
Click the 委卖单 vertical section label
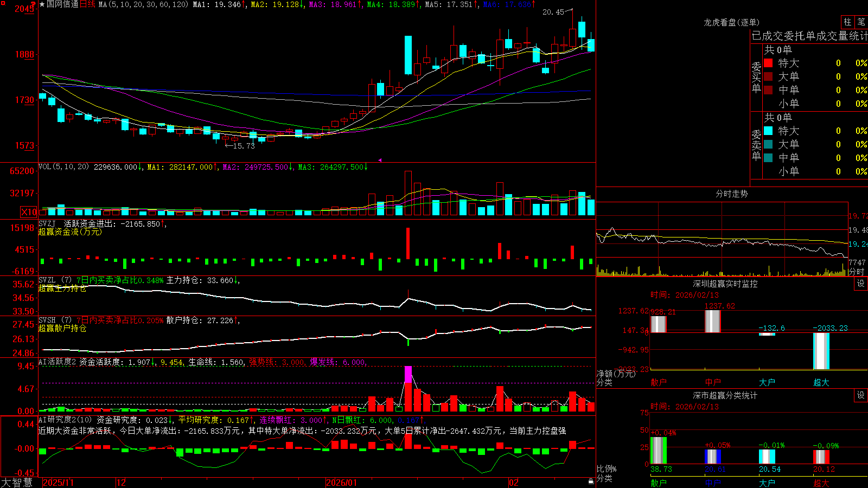[756, 145]
